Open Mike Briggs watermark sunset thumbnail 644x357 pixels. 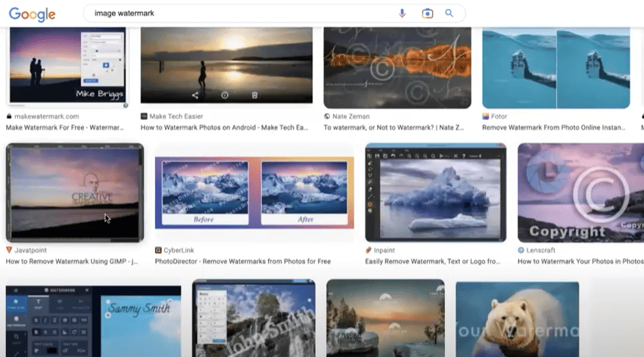point(68,66)
